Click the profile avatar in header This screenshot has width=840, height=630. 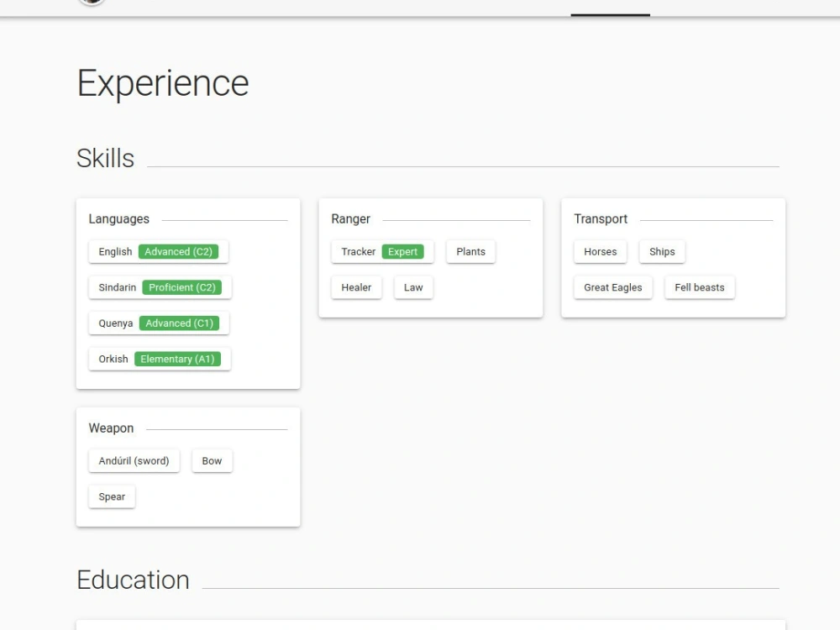(92, 2)
